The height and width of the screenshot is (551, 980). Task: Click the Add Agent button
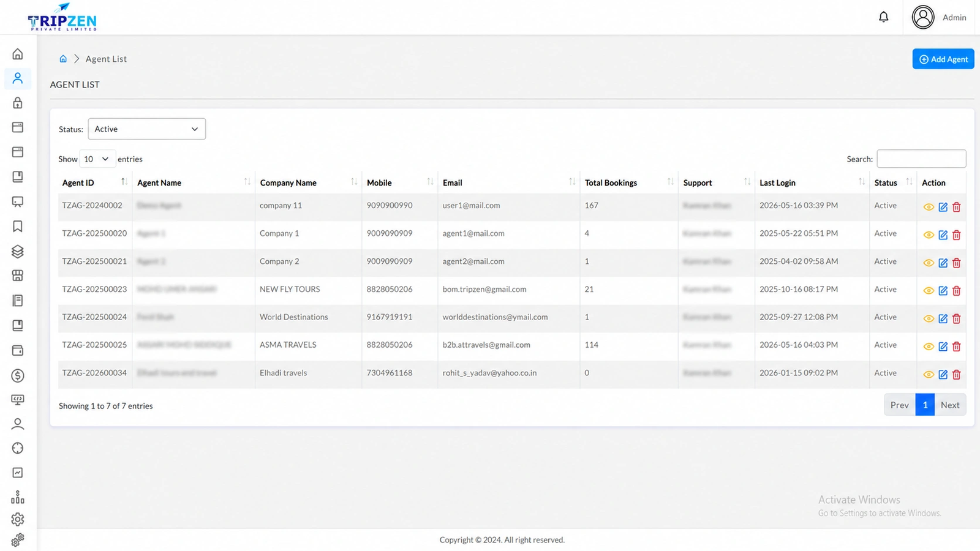pyautogui.click(x=943, y=59)
